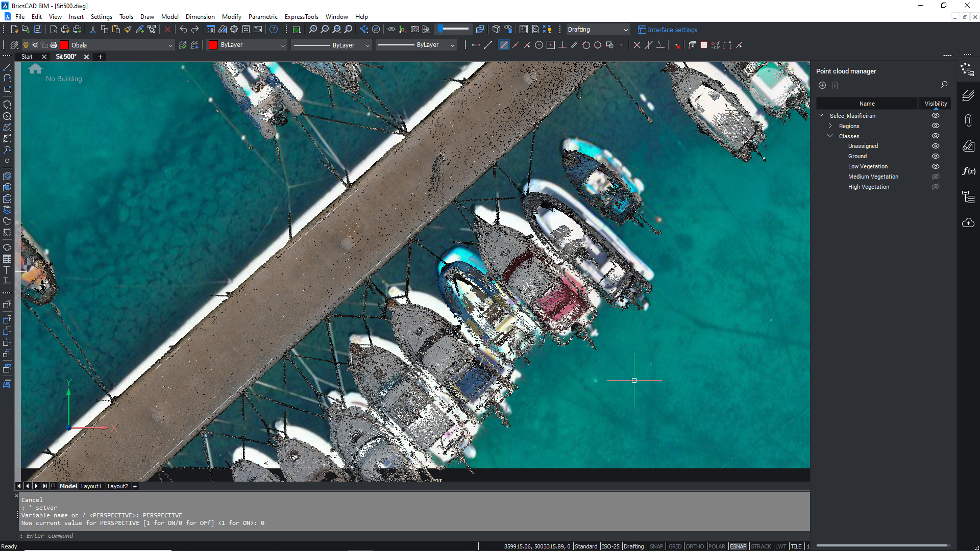
Task: Click the Print icon in toolbar
Action: [x=65, y=30]
